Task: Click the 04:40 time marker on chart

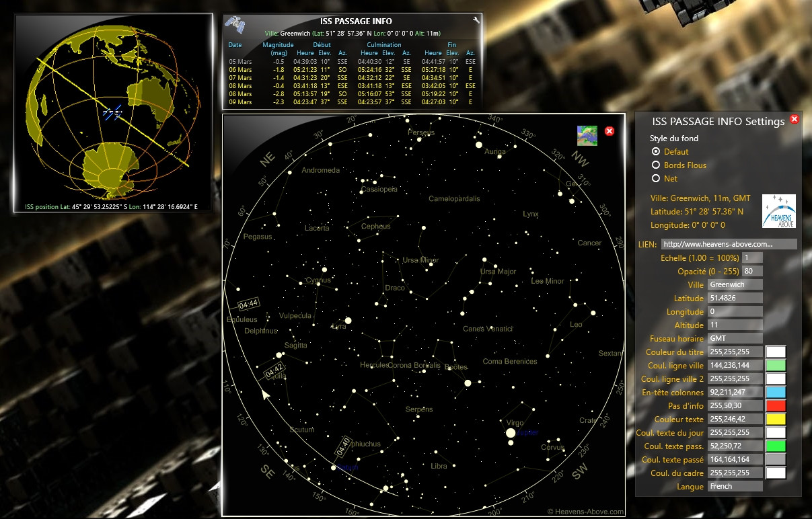Action: pyautogui.click(x=343, y=445)
